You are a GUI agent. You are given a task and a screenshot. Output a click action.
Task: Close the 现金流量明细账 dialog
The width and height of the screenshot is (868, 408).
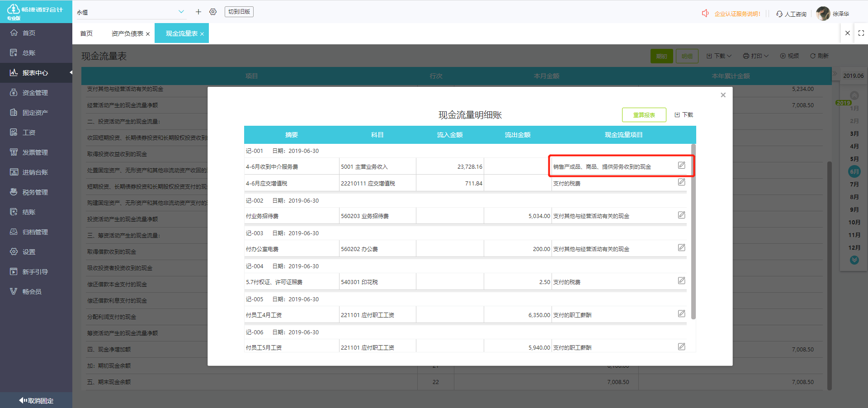pyautogui.click(x=723, y=95)
